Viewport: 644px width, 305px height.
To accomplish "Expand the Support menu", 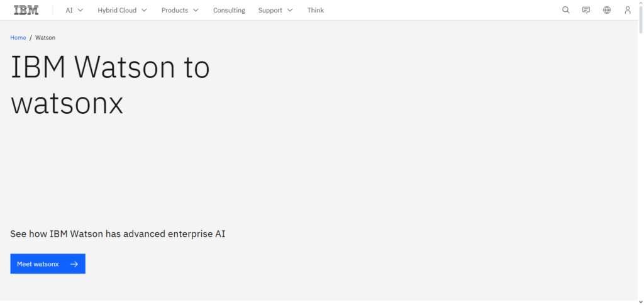I will (275, 10).
